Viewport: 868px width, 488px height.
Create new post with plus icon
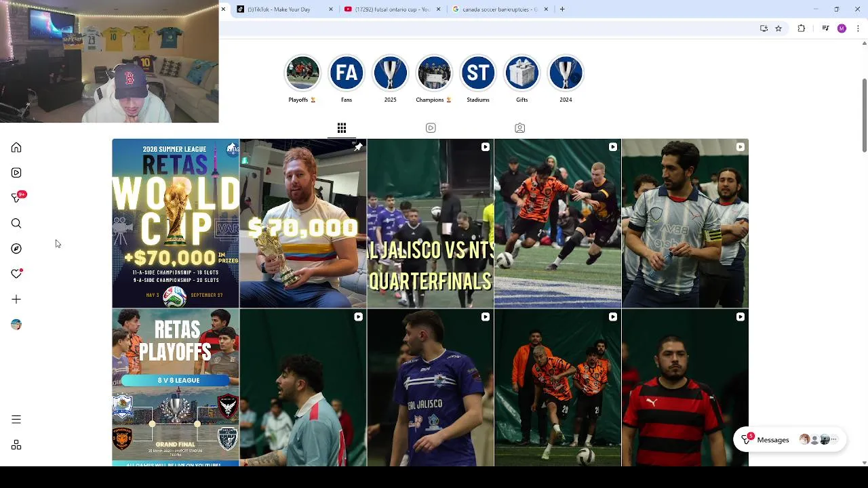tap(16, 300)
